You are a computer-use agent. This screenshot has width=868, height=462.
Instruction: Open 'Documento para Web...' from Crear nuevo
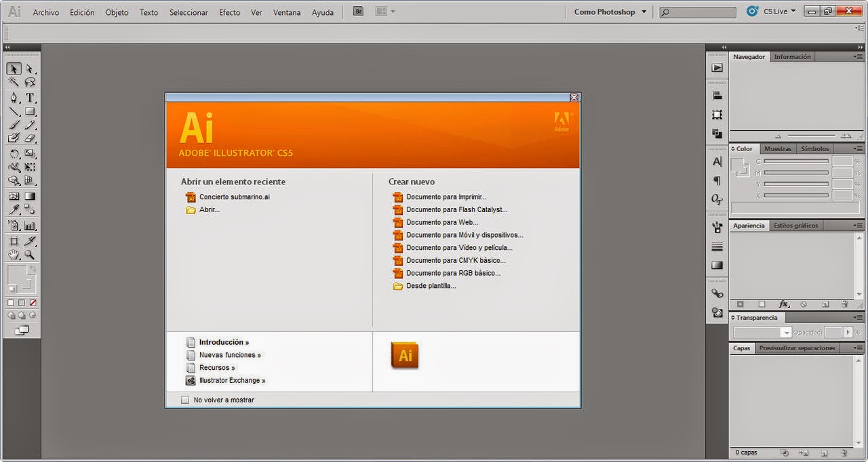coord(442,222)
